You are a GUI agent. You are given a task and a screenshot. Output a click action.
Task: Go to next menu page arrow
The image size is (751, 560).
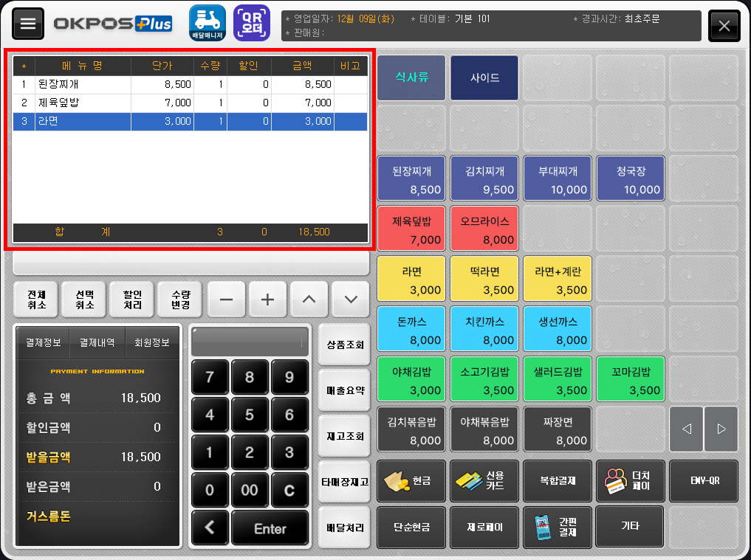pos(721,429)
